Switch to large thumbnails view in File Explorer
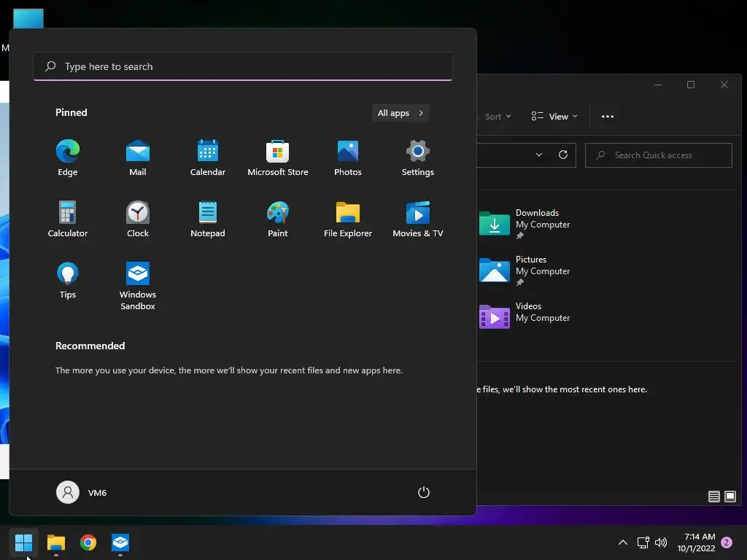The width and height of the screenshot is (747, 560). pyautogui.click(x=729, y=497)
